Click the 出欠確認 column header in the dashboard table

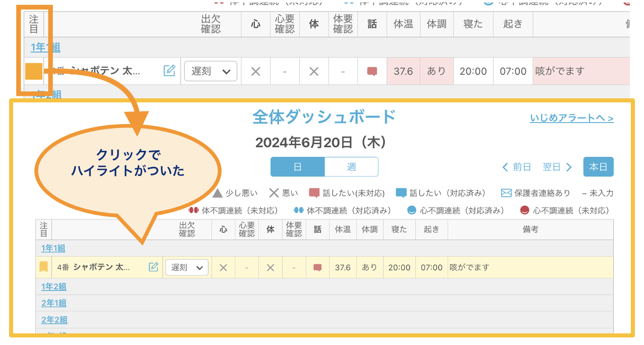[187, 229]
